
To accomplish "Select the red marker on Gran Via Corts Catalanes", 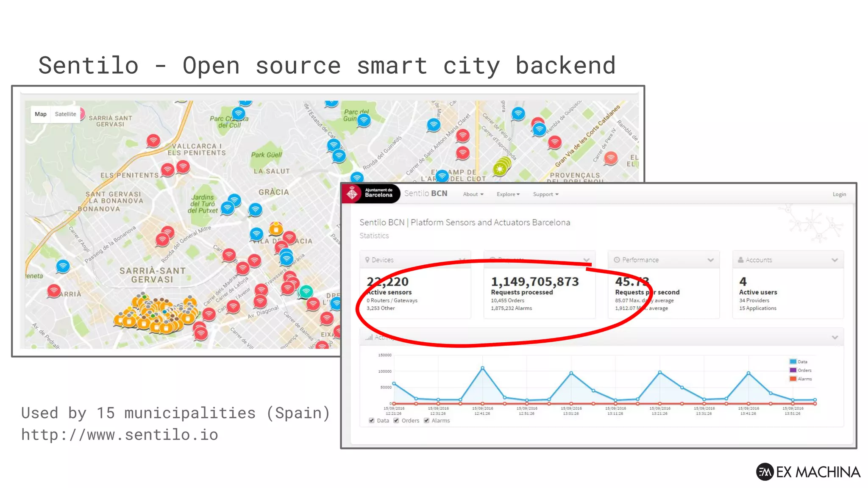I will tap(555, 142).
